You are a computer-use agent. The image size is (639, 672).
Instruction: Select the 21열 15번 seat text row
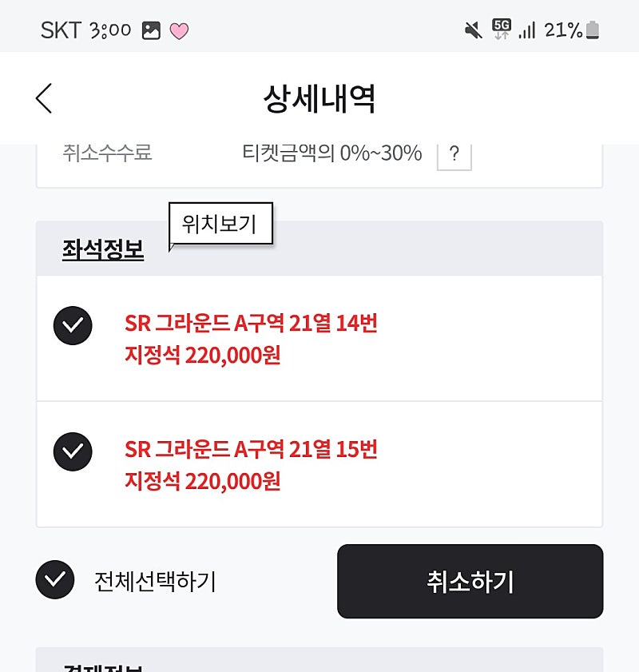[251, 464]
